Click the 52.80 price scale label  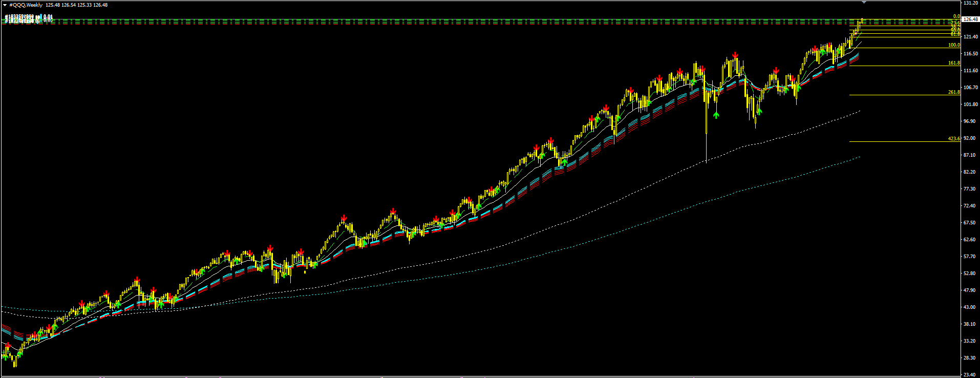click(x=970, y=274)
